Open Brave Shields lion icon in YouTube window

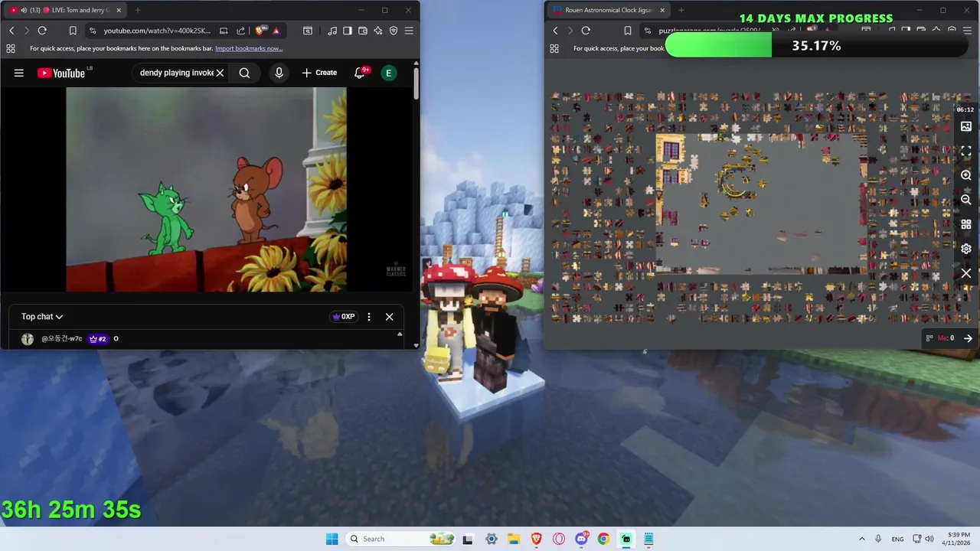[x=260, y=31]
